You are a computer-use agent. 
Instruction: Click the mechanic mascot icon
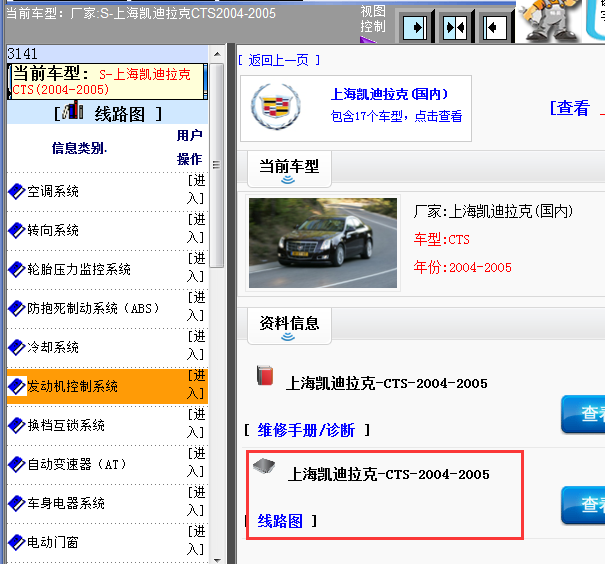pos(550,19)
